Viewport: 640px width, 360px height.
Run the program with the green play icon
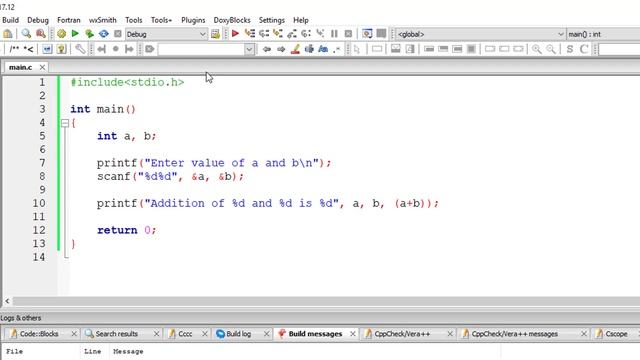point(75,34)
